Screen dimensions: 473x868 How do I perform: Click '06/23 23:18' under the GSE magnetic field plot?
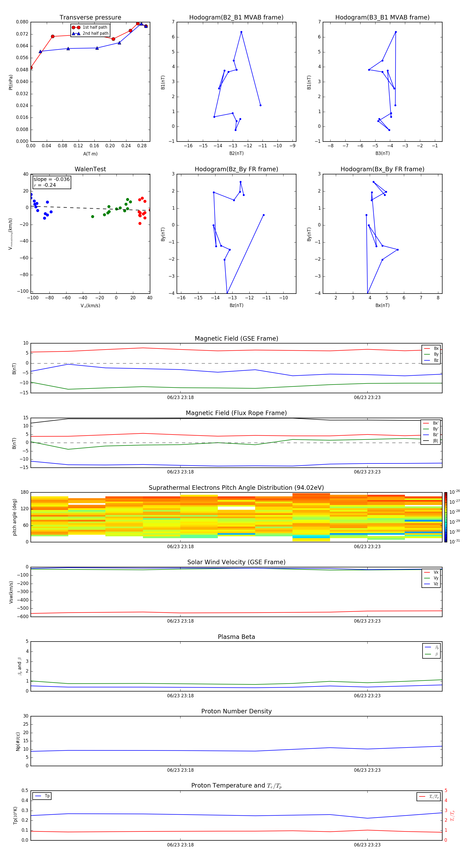point(181,397)
